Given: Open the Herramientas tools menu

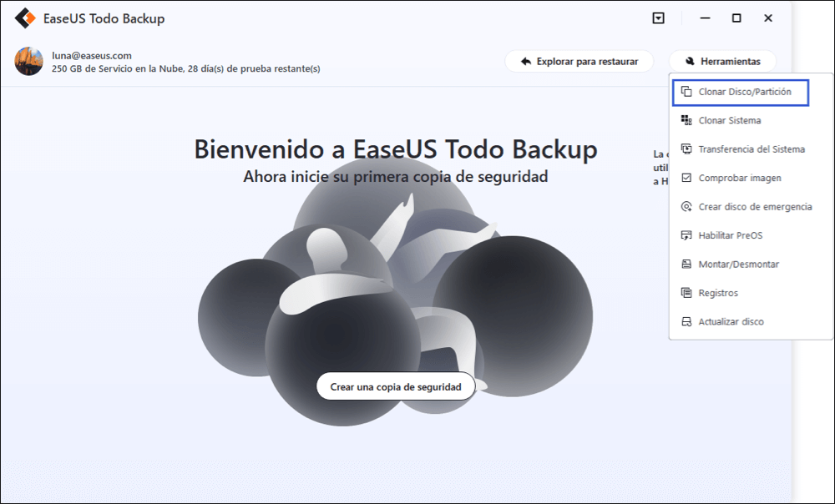Looking at the screenshot, I should pos(722,61).
